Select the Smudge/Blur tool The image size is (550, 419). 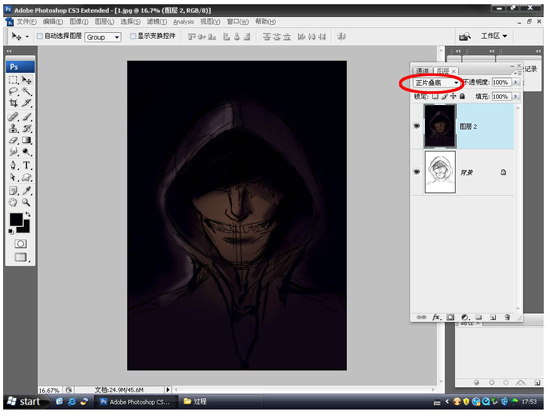(x=13, y=152)
